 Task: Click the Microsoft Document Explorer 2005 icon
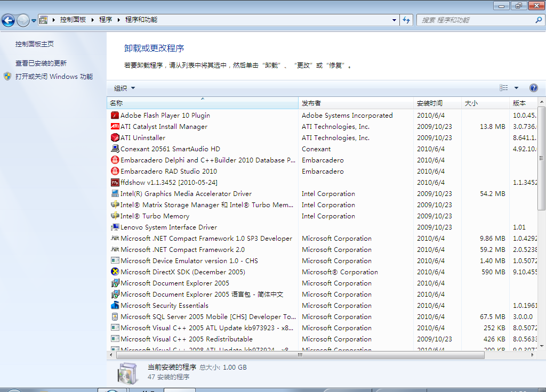115,283
